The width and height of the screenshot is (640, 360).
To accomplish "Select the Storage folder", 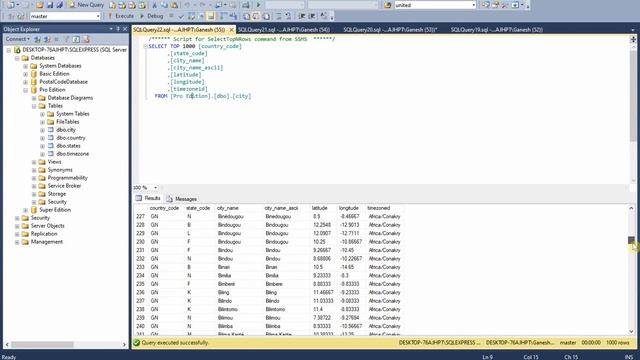I will point(56,194).
